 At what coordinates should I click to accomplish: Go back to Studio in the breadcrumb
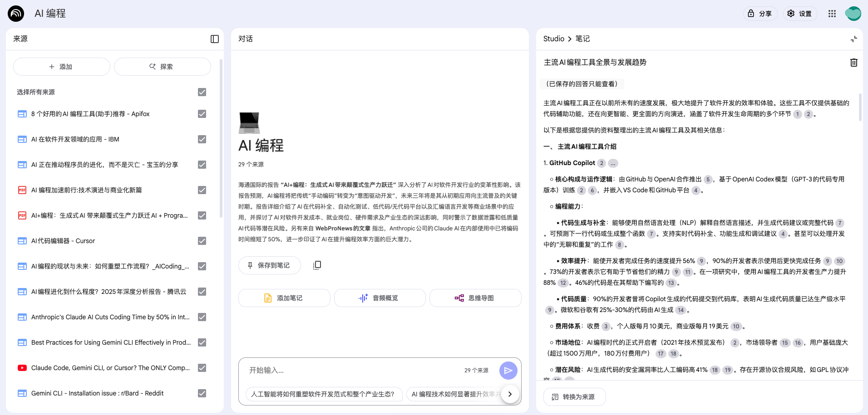(x=554, y=39)
